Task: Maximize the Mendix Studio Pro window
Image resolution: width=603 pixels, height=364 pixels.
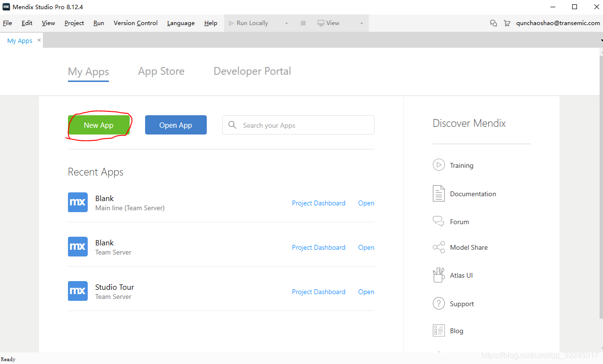Action: coord(575,7)
